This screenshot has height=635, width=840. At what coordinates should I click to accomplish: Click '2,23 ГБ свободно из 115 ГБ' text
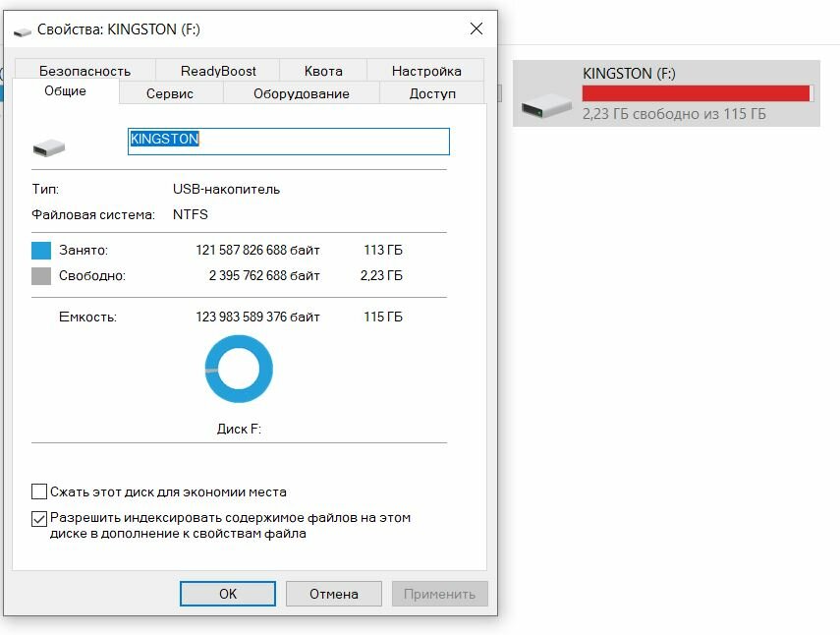[674, 114]
